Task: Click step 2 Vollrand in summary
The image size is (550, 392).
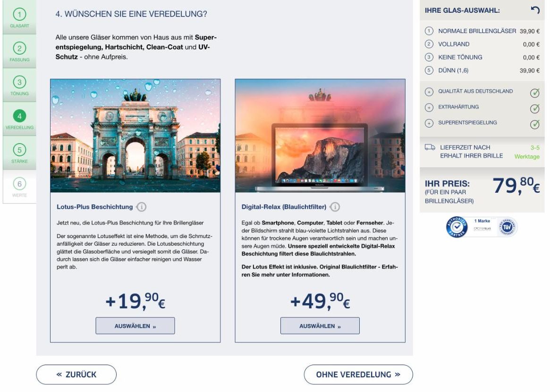Action: [x=482, y=44]
